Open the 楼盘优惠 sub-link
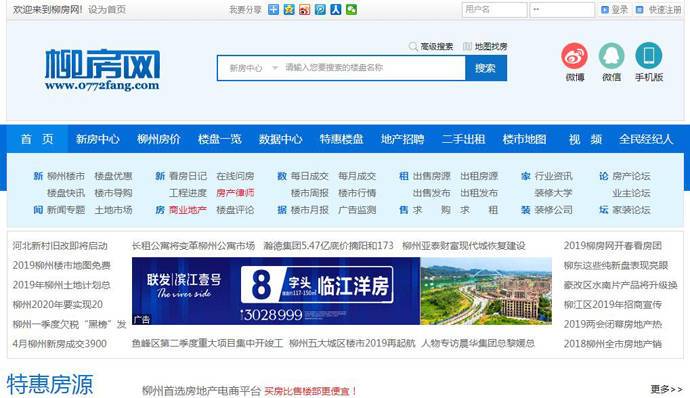This screenshot has width=690, height=398. (x=113, y=176)
